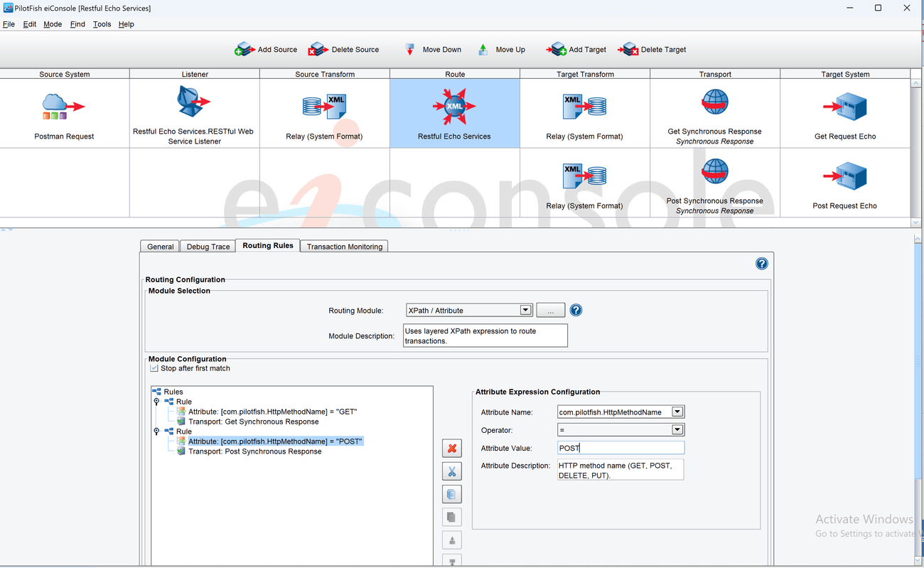Select the first target transform Relay icon
Viewport: 924px width, 568px height.
(584, 105)
